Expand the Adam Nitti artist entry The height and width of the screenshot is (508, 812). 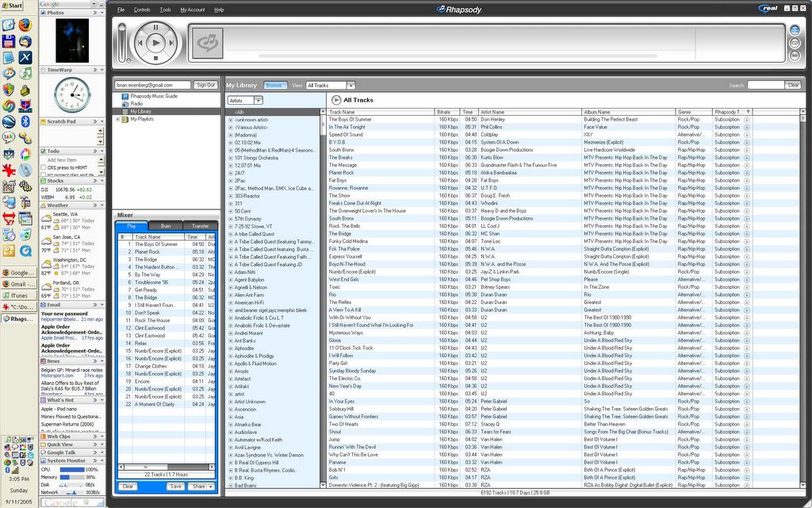(x=231, y=272)
